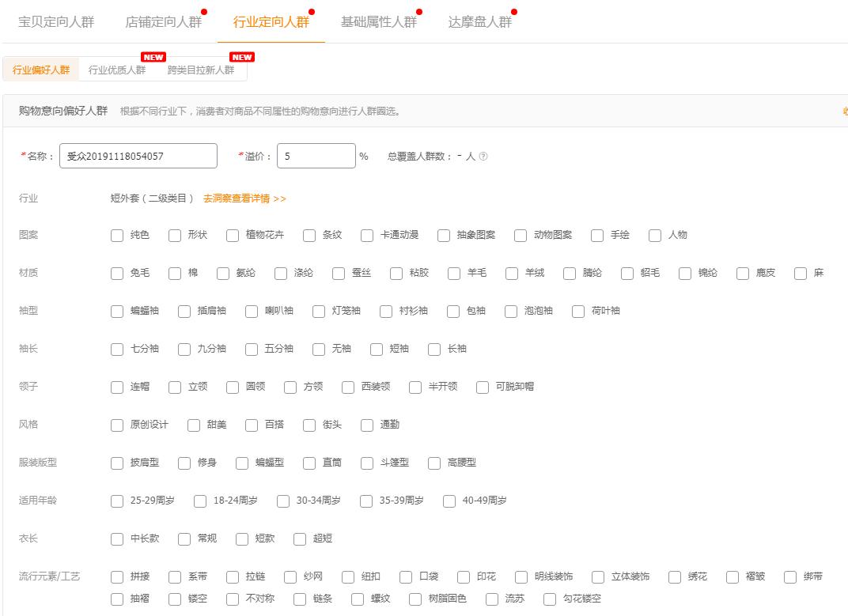Select the 连帽 collar checkbox
The image size is (848, 616).
point(116,387)
